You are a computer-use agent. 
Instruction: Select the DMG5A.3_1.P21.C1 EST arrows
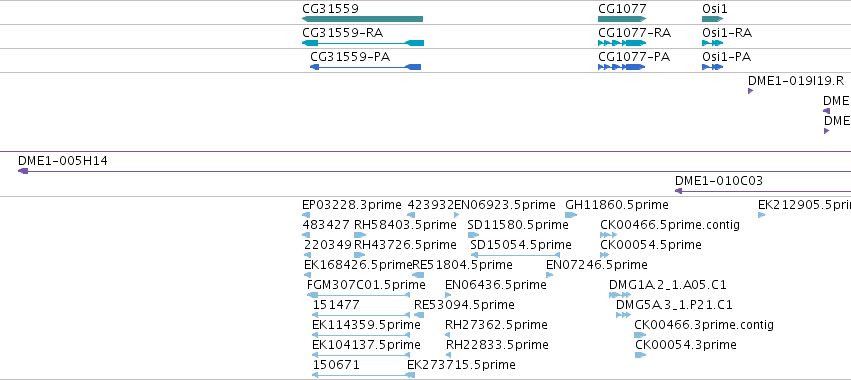pos(624,315)
